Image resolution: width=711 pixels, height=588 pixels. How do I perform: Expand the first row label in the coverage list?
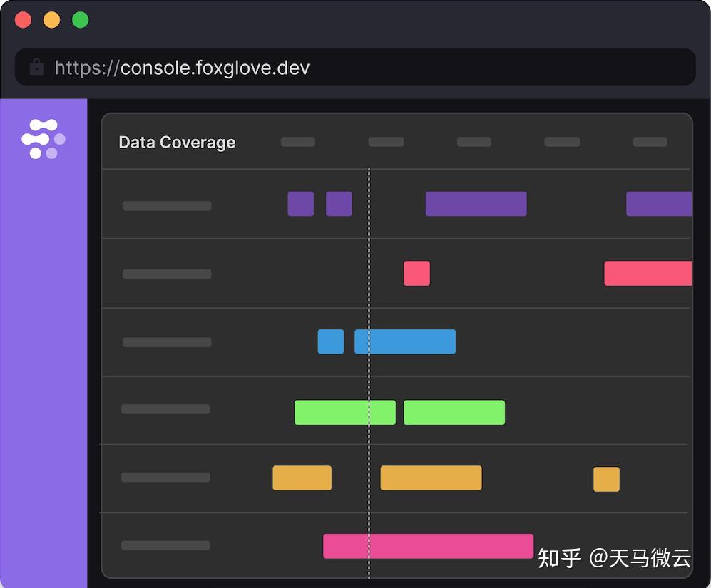pyautogui.click(x=167, y=205)
